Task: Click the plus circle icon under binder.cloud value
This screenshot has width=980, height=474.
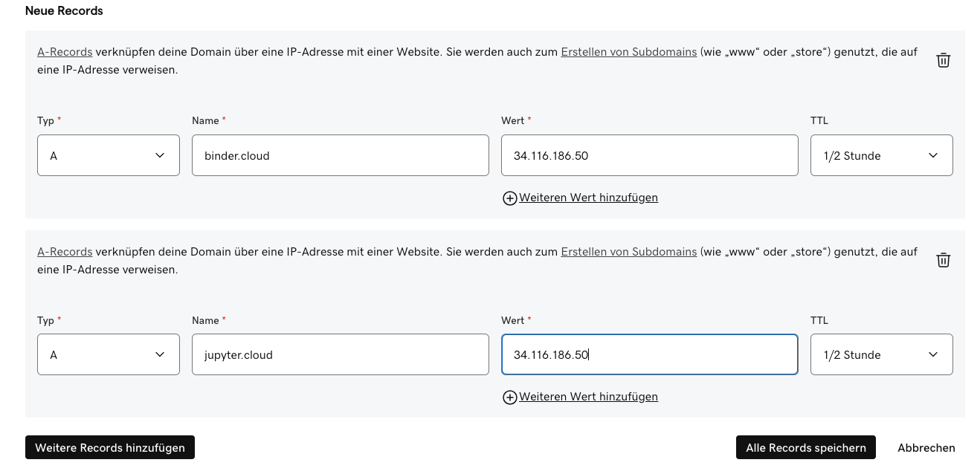Action: 509,198
